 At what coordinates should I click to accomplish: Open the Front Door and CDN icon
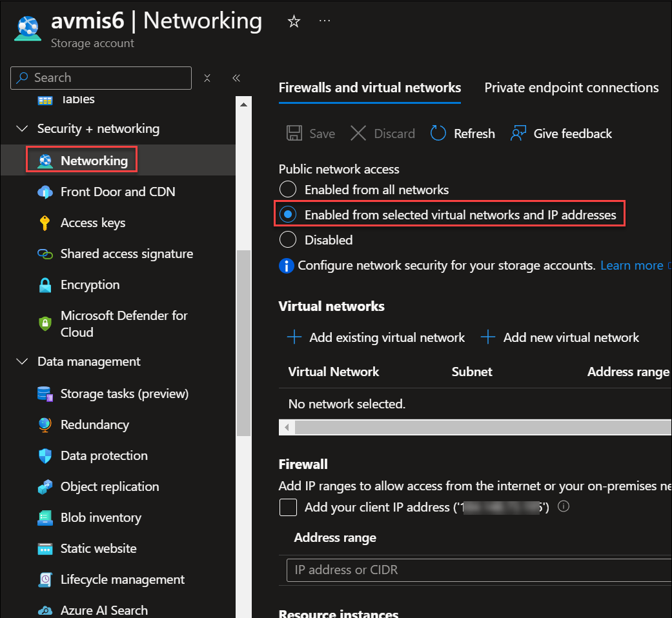coord(45,192)
